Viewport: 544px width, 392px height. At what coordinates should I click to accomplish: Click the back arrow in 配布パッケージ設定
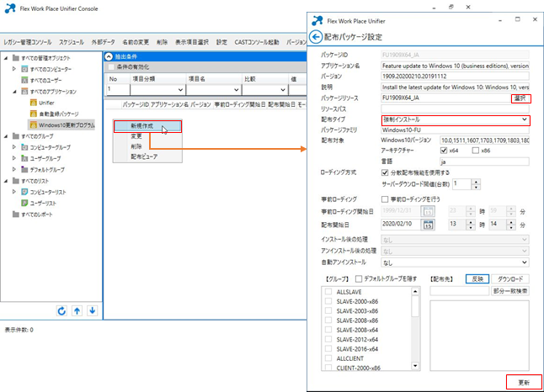coord(316,37)
